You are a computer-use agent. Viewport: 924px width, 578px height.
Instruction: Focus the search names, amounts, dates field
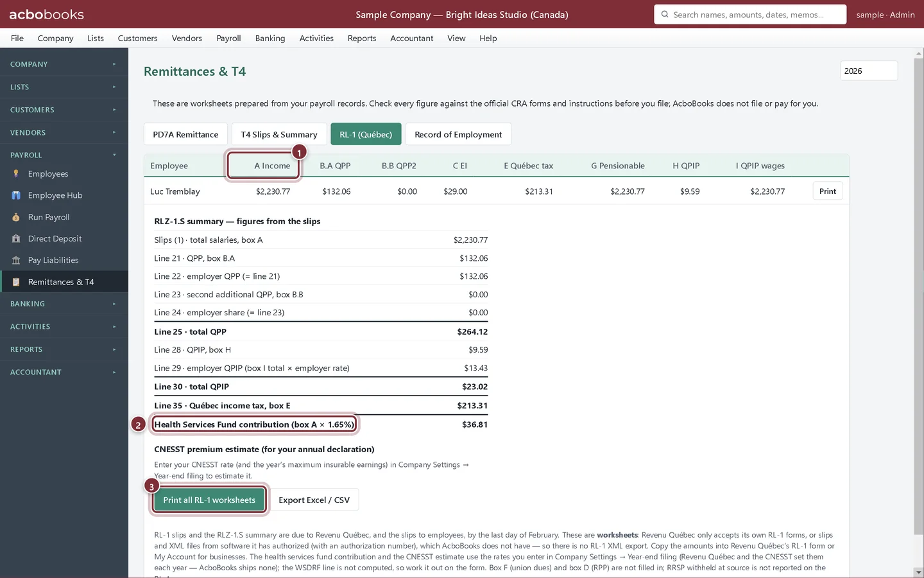[750, 14]
